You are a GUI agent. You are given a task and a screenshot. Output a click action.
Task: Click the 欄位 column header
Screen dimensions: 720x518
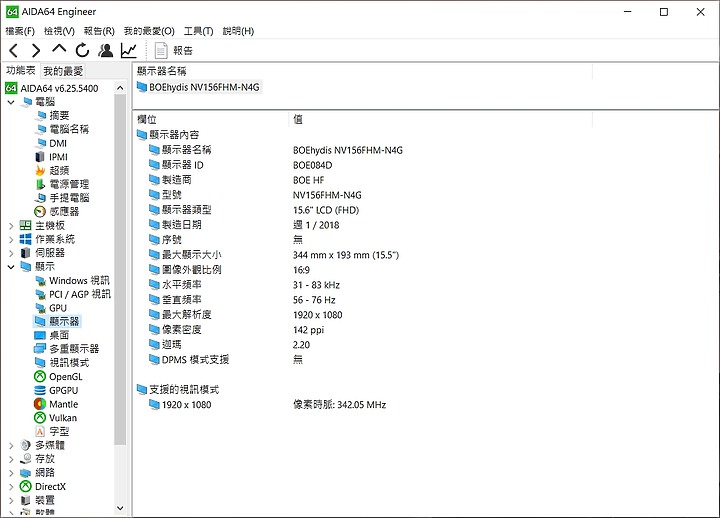[146, 119]
